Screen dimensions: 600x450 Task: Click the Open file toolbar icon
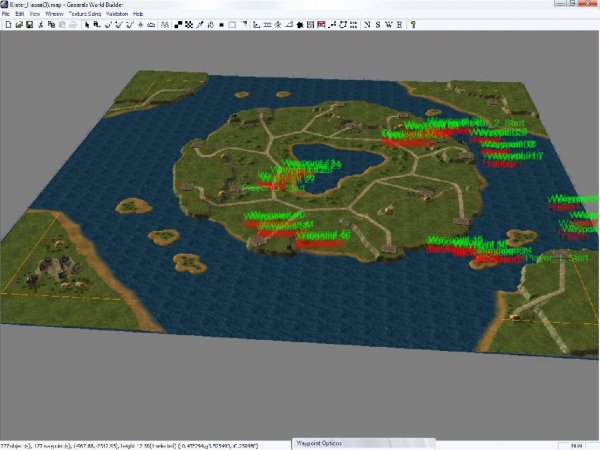pyautogui.click(x=19, y=24)
